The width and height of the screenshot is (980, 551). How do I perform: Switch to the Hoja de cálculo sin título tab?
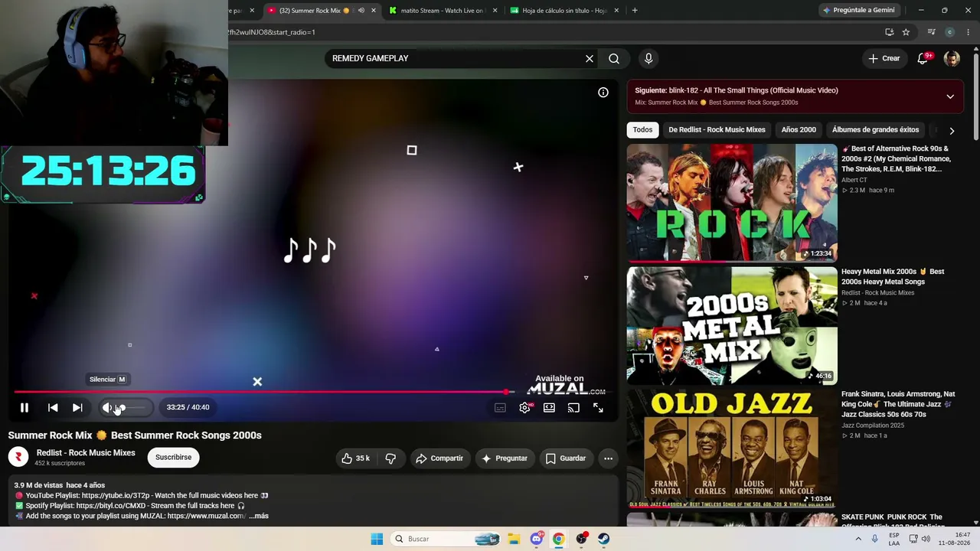coord(564,11)
